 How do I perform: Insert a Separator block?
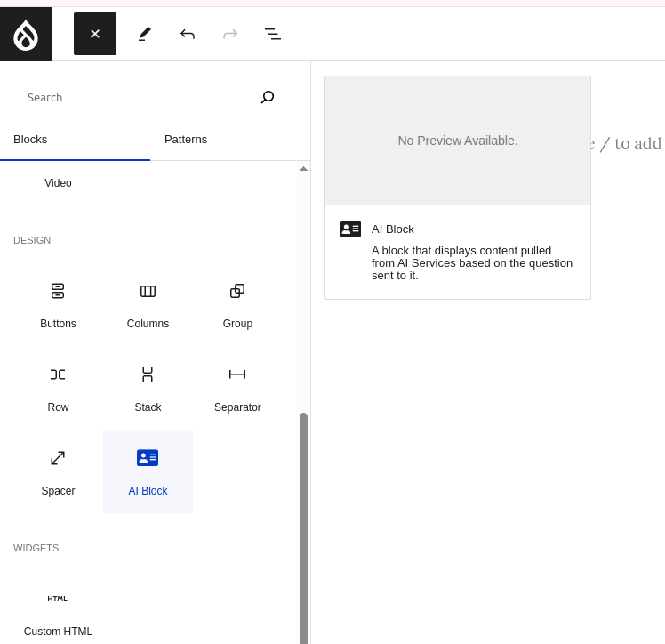point(237,388)
